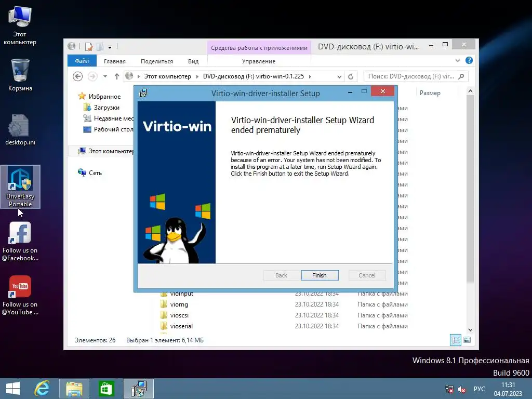Image resolution: width=532 pixels, height=399 pixels.
Task: Click the installer dialog title icon
Action: [x=143, y=93]
